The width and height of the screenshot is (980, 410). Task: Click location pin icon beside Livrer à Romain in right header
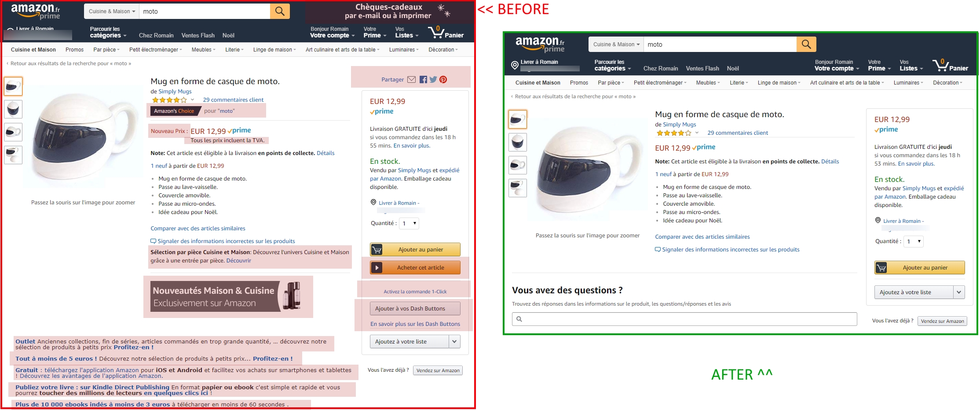(515, 65)
